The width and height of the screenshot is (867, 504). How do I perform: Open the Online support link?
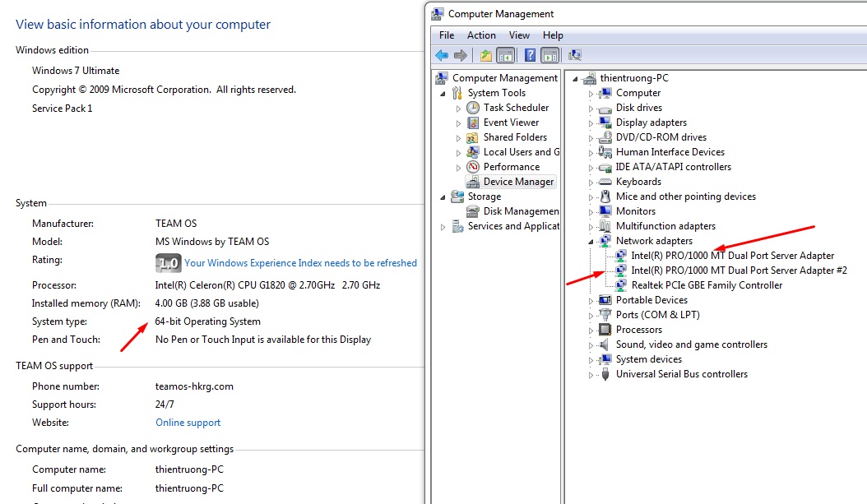pyautogui.click(x=188, y=423)
